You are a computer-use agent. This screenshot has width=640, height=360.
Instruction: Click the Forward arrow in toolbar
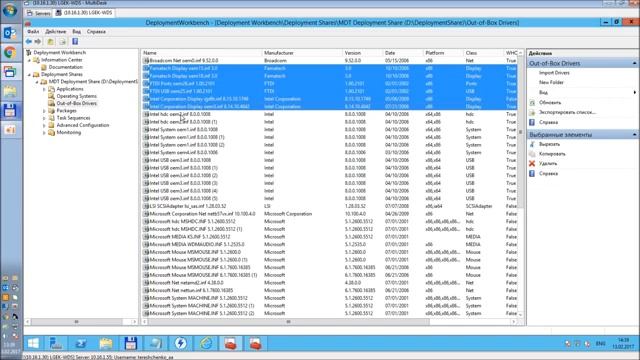pyautogui.click(x=38, y=41)
